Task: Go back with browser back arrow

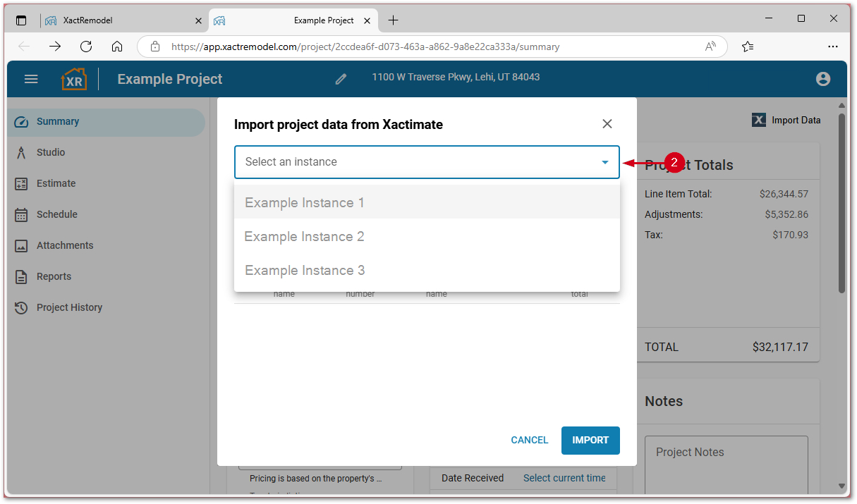Action: tap(24, 47)
